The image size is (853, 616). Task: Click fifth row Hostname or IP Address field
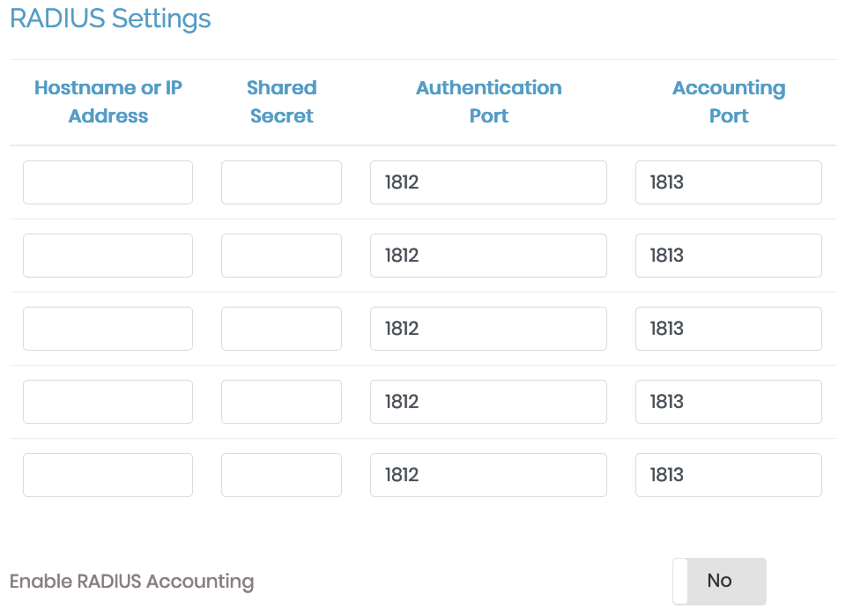click(108, 475)
